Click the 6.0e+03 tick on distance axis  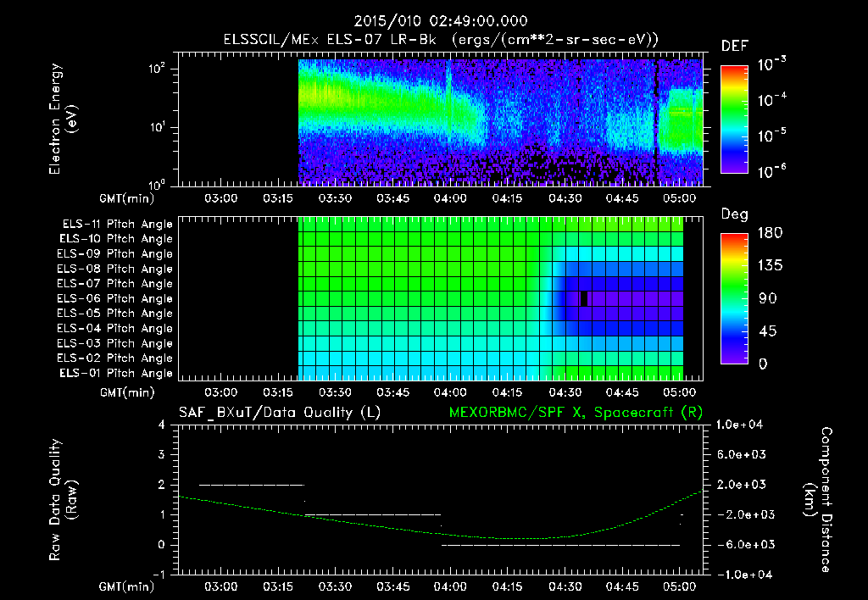coord(742,454)
